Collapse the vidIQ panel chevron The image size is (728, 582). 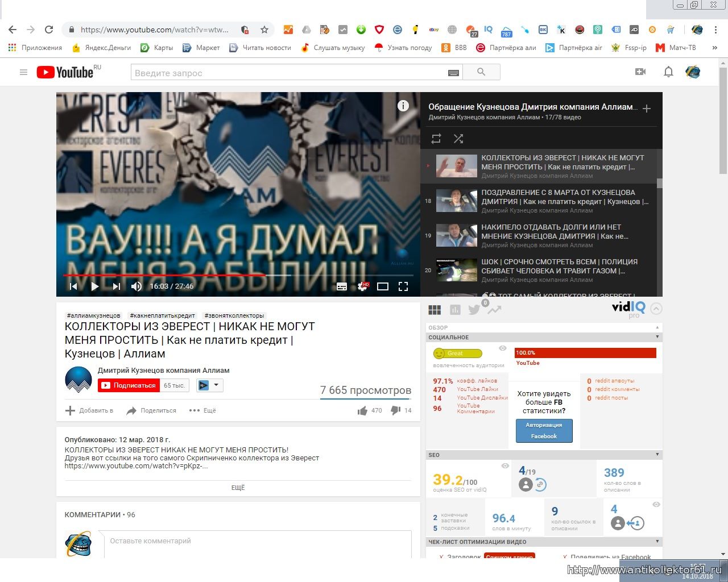click(x=656, y=309)
